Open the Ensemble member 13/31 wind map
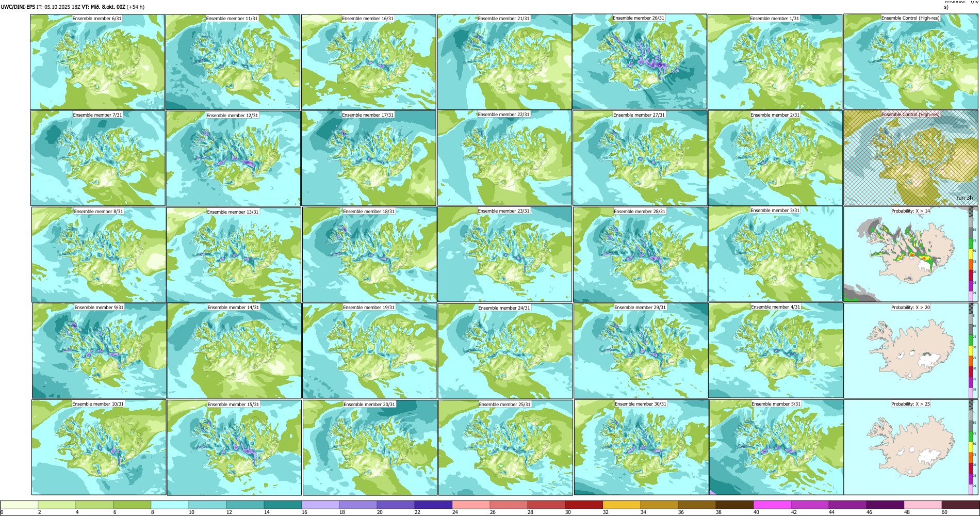 [x=234, y=255]
